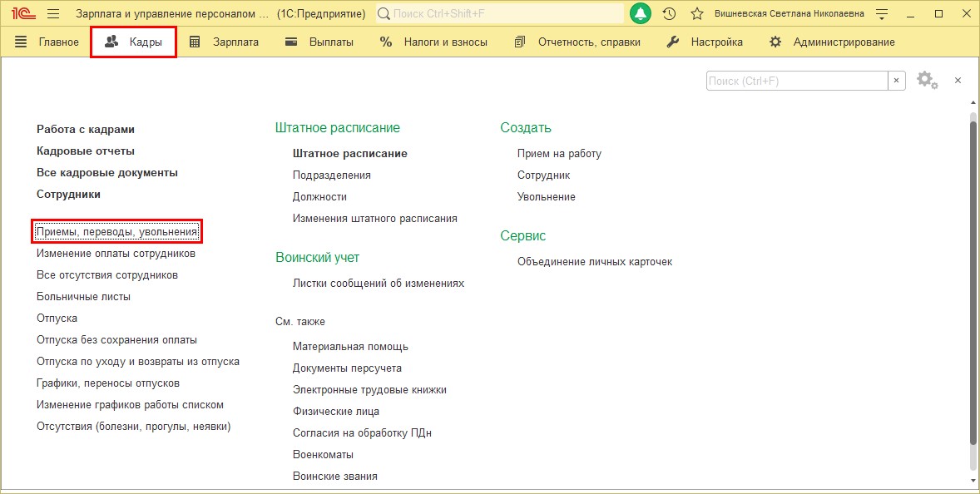This screenshot has height=494, width=980.
Task: Focus the global search field Поиск Ctrl+Shift+F
Action: click(x=500, y=14)
